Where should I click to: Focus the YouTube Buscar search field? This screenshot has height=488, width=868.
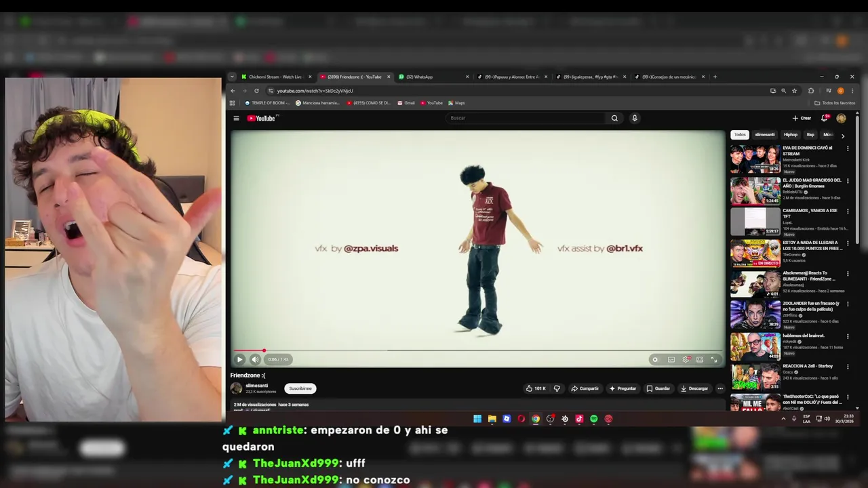[x=526, y=118]
